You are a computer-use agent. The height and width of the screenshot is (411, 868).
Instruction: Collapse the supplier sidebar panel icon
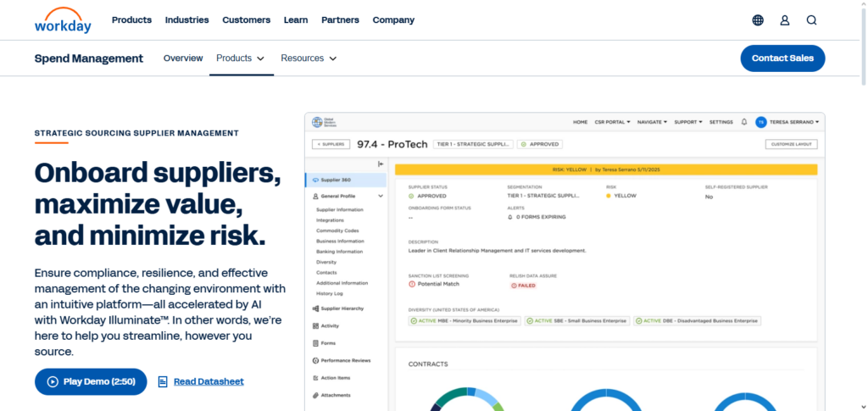pyautogui.click(x=381, y=164)
